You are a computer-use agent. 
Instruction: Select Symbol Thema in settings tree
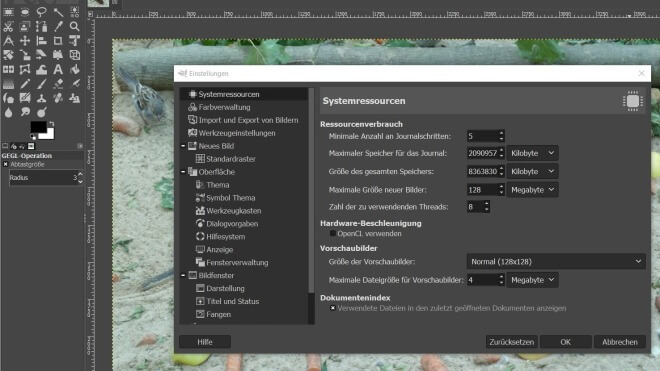tap(231, 198)
